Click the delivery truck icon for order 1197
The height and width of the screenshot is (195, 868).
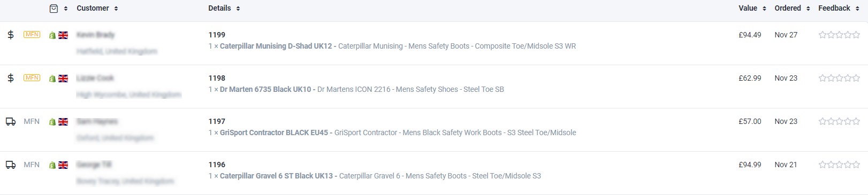click(11, 121)
